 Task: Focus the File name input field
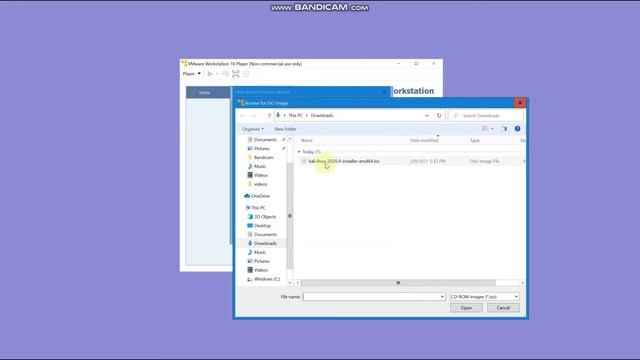pos(371,297)
